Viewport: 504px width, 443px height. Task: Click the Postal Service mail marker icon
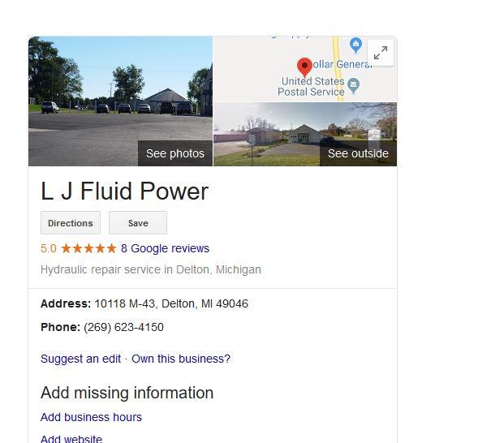[x=353, y=85]
